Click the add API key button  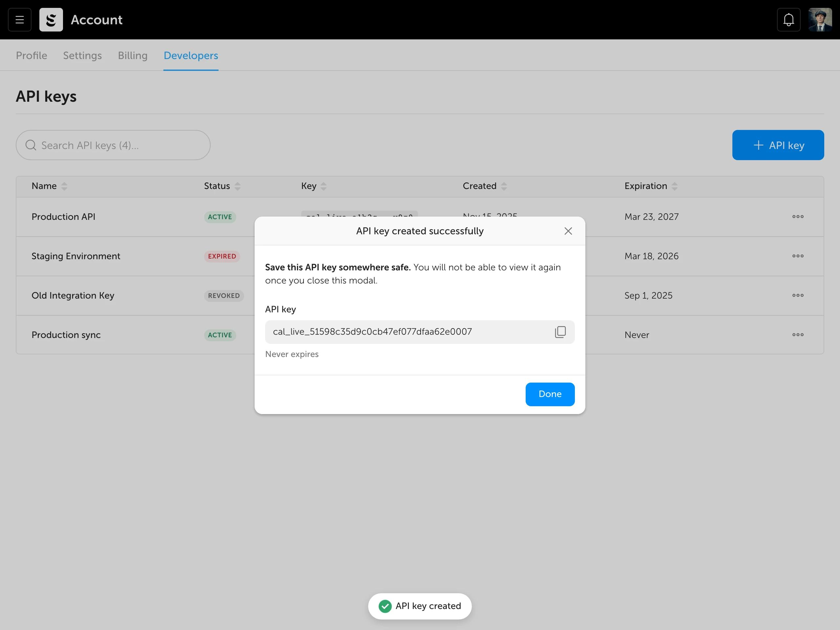[778, 145]
